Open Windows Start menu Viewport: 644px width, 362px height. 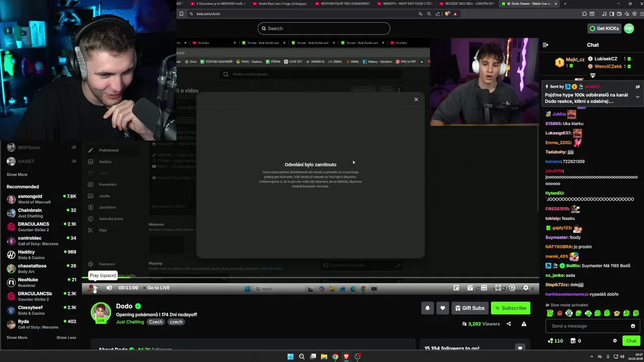point(290,356)
